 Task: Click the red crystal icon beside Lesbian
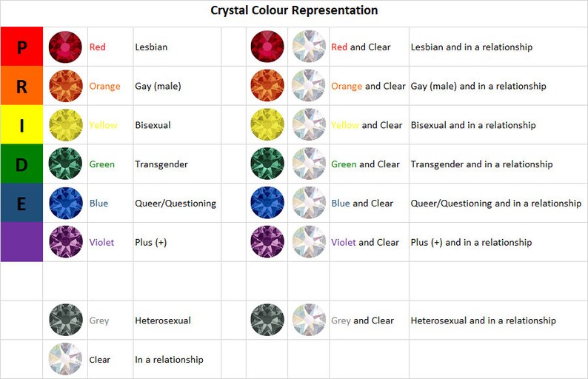pos(65,47)
